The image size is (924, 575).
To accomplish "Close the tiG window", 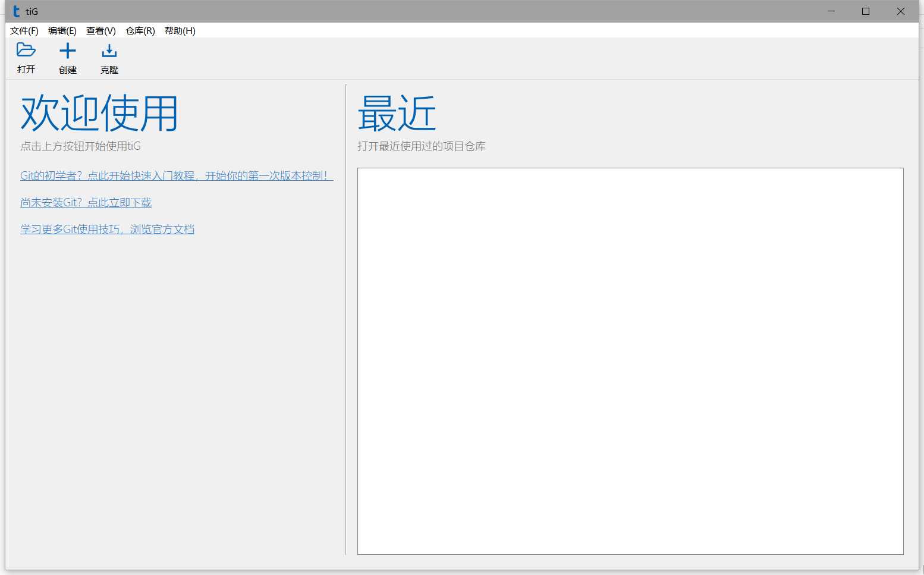I will tap(901, 11).
